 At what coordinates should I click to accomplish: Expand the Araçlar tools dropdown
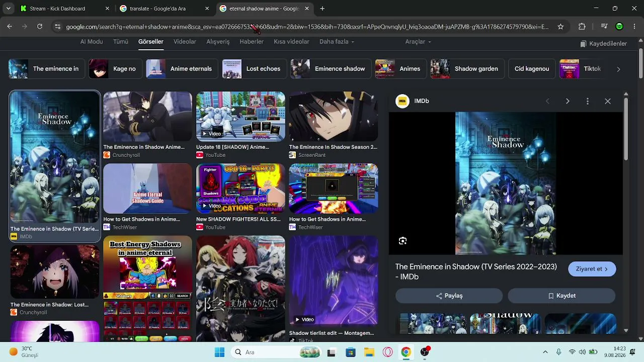(x=418, y=42)
